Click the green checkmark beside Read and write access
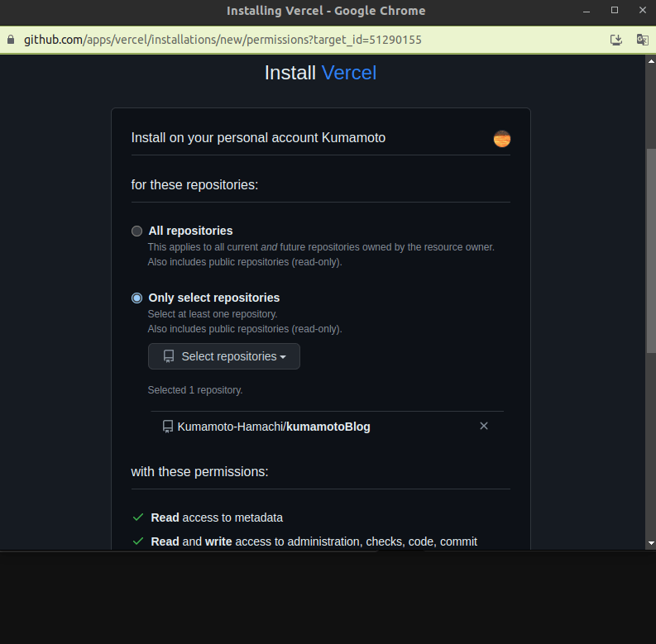 tap(138, 541)
